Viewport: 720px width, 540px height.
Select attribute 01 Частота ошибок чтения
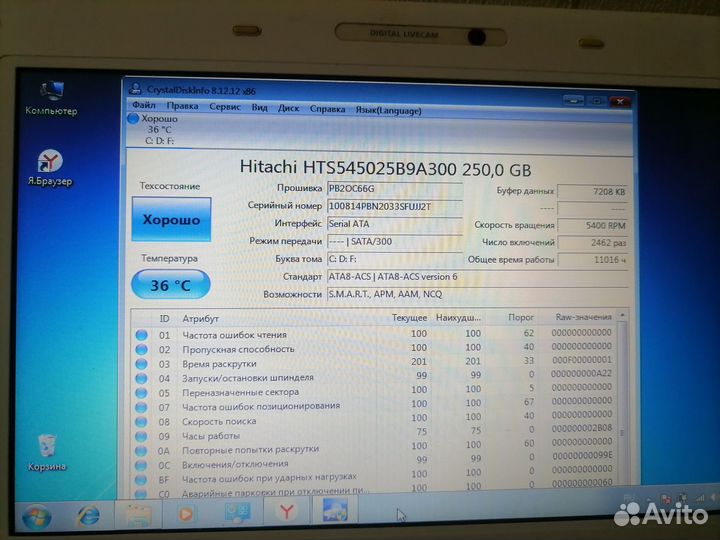point(374,334)
